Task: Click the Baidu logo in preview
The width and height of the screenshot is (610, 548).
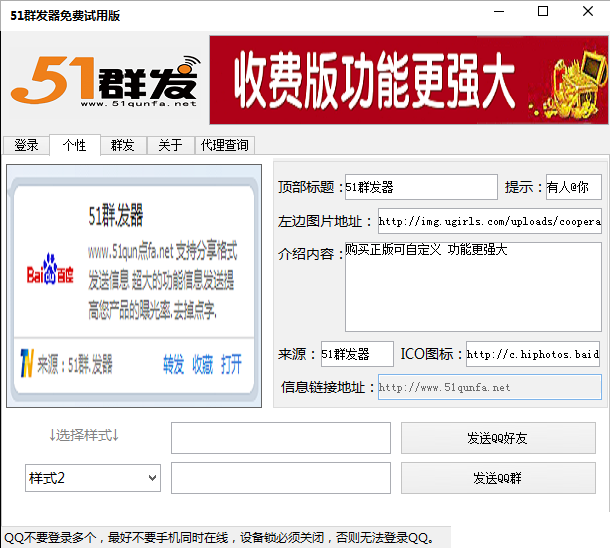Action: [50, 270]
